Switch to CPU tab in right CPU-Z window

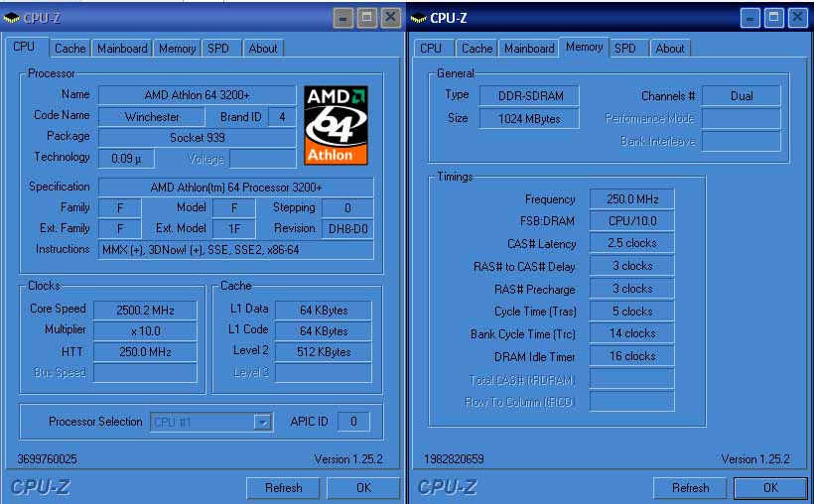pos(431,49)
